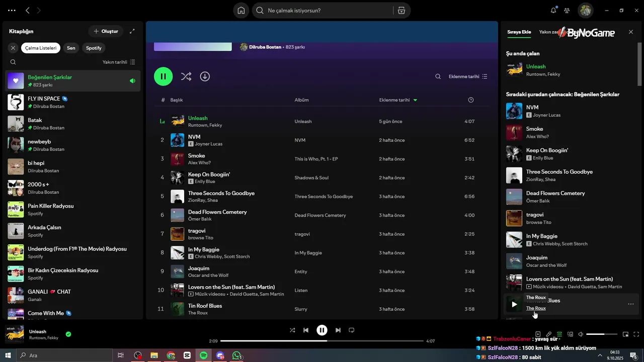The image size is (644, 362).
Task: Expand the library to full view
Action: 132,31
